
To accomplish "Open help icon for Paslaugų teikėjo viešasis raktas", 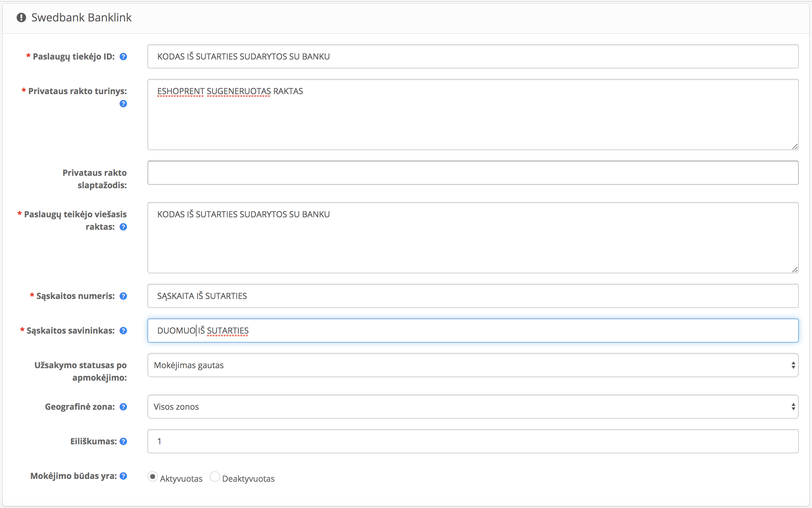I will click(x=123, y=227).
